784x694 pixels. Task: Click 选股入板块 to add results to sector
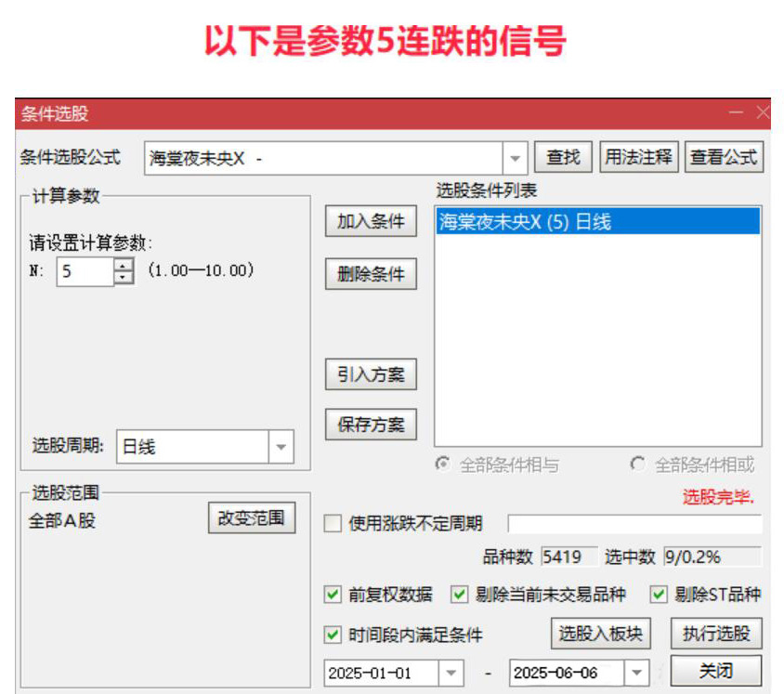[600, 634]
